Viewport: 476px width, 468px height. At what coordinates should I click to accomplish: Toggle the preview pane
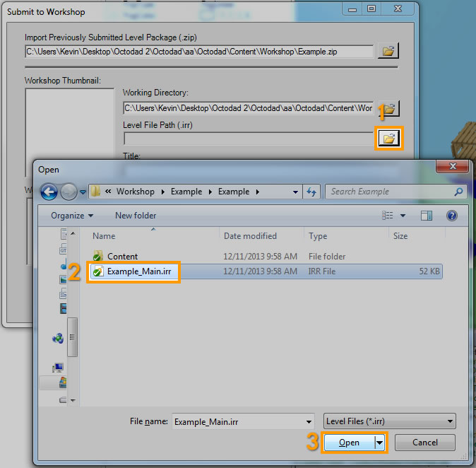pyautogui.click(x=427, y=216)
